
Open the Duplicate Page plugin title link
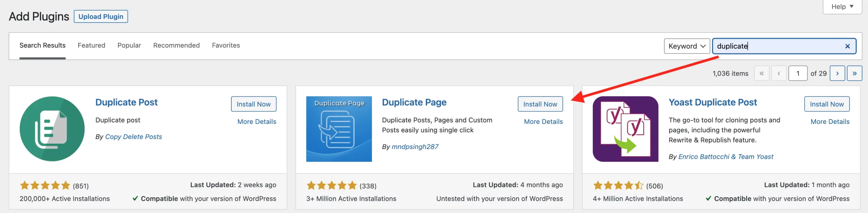[414, 102]
